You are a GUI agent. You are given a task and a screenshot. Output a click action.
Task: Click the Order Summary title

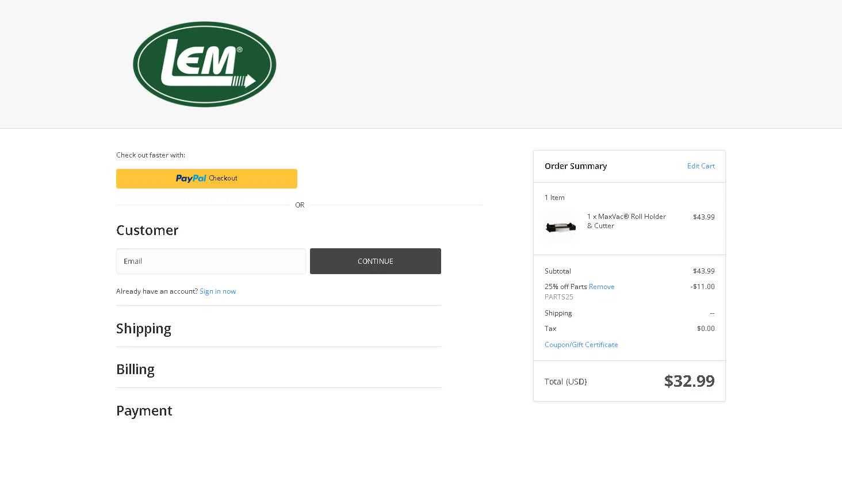[576, 166]
